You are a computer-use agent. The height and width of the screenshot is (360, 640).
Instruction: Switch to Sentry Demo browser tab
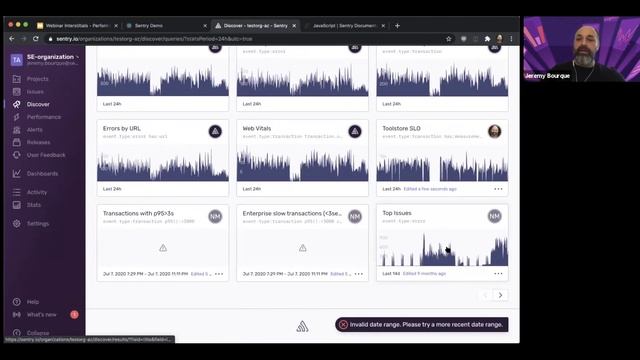click(165, 26)
